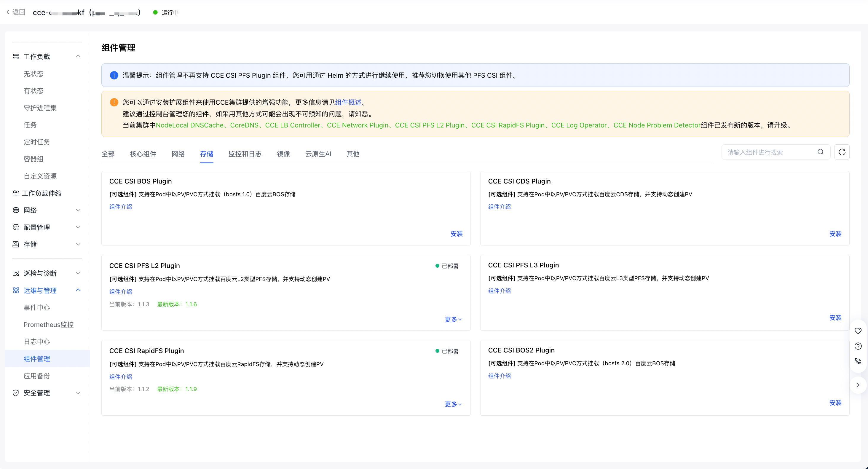
Task: Collapse the floating side panel arrow
Action: (858, 385)
